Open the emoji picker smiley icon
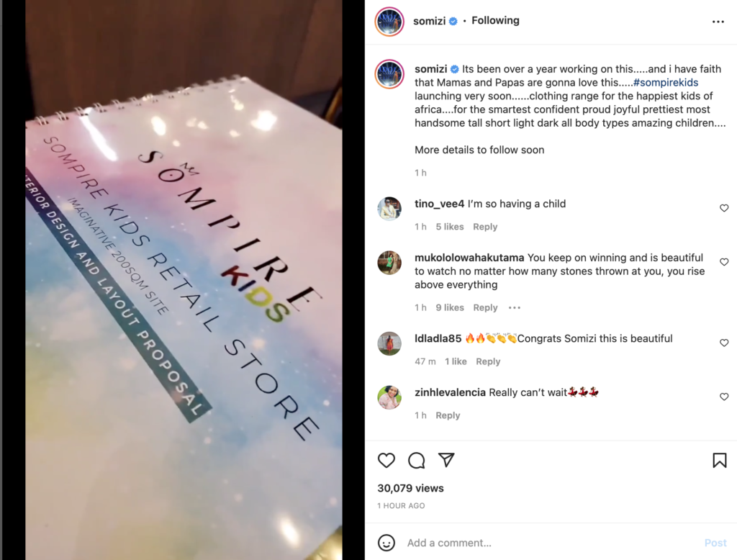This screenshot has height=560, width=737. click(386, 543)
